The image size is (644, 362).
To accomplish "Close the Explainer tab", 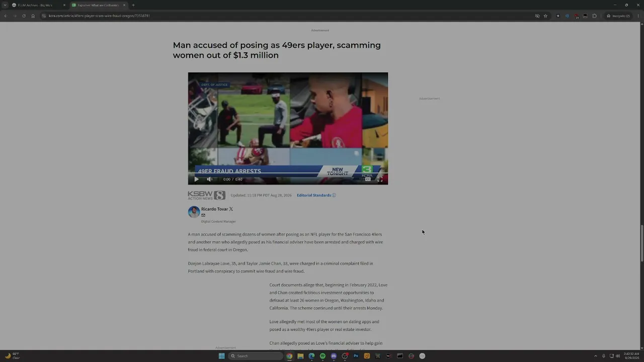I will point(124,5).
